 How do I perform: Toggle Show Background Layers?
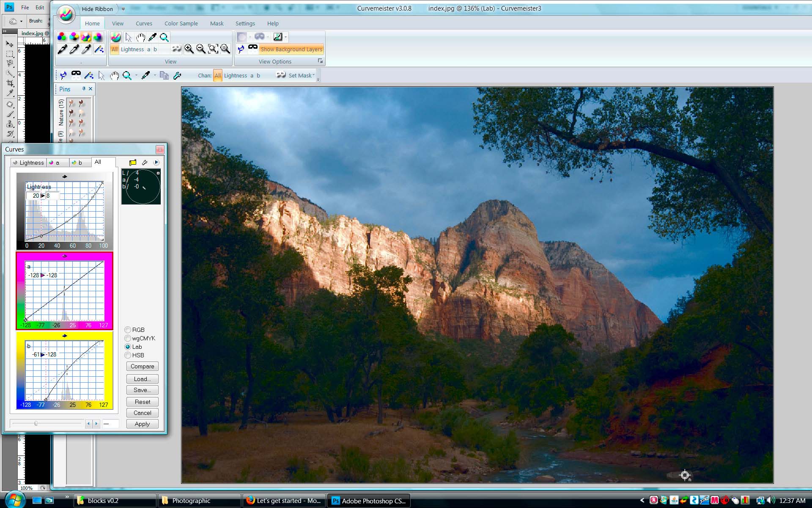tap(291, 49)
